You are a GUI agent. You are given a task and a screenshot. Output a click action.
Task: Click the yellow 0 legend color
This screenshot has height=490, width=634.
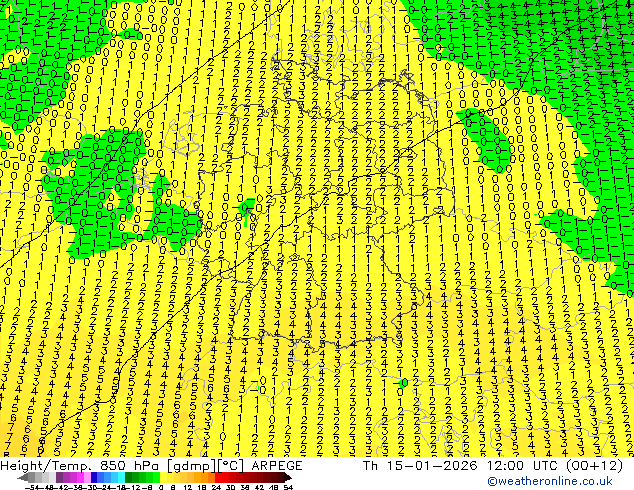[163, 478]
